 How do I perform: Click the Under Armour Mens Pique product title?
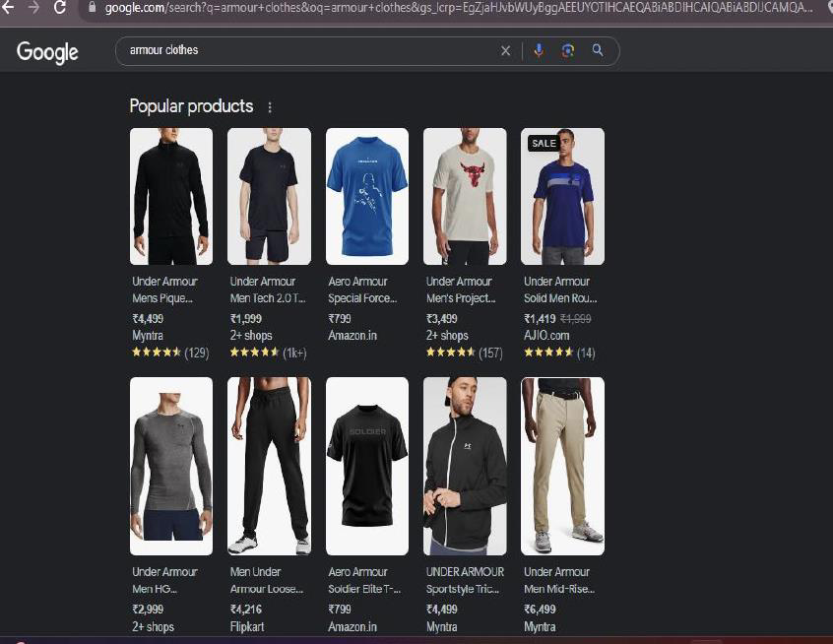coord(164,290)
